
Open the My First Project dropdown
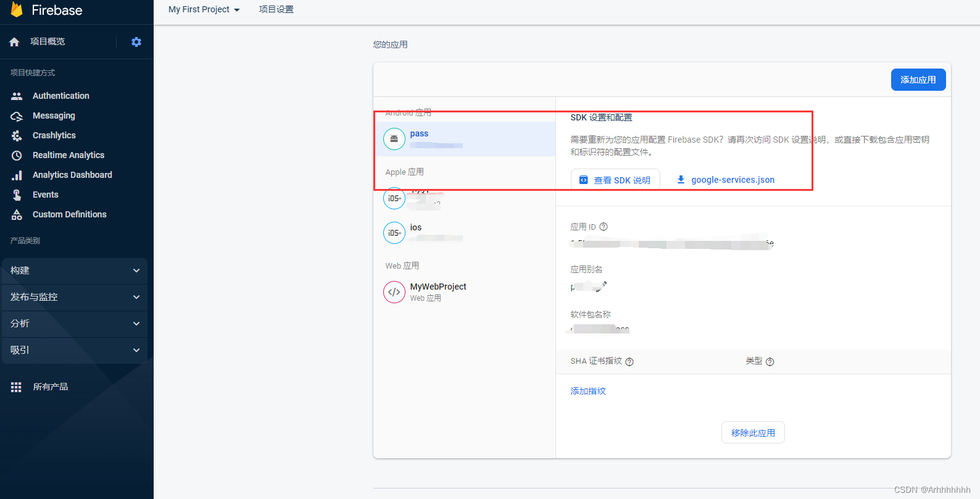pyautogui.click(x=204, y=9)
